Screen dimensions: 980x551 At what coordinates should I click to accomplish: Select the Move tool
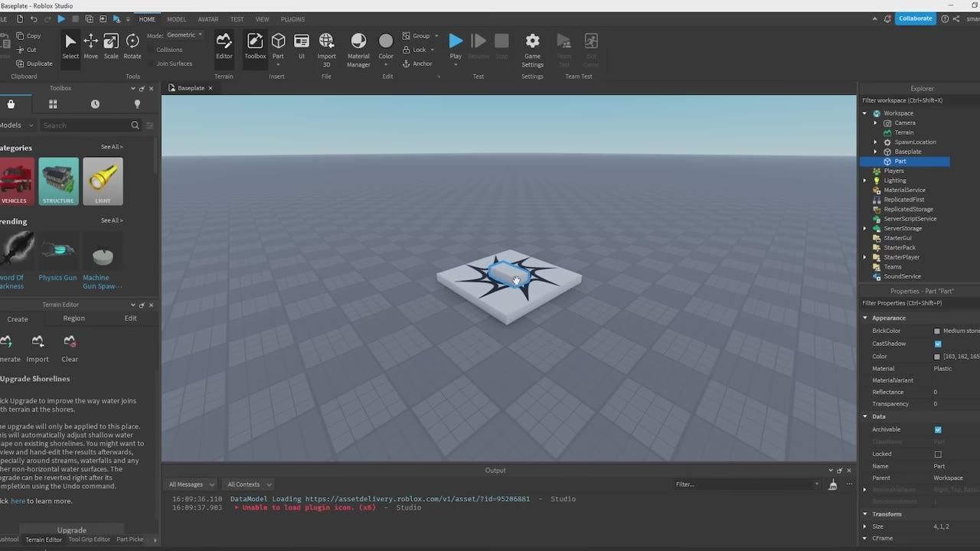(x=90, y=46)
